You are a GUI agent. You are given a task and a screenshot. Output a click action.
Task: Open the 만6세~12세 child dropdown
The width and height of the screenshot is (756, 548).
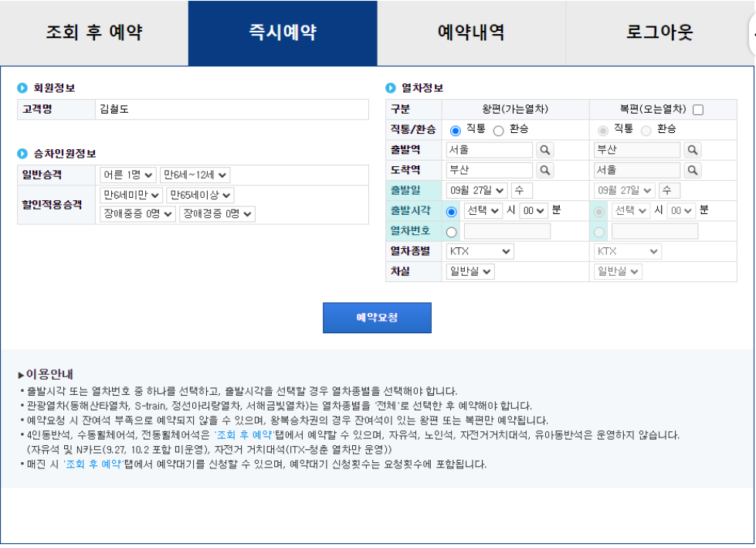point(195,175)
